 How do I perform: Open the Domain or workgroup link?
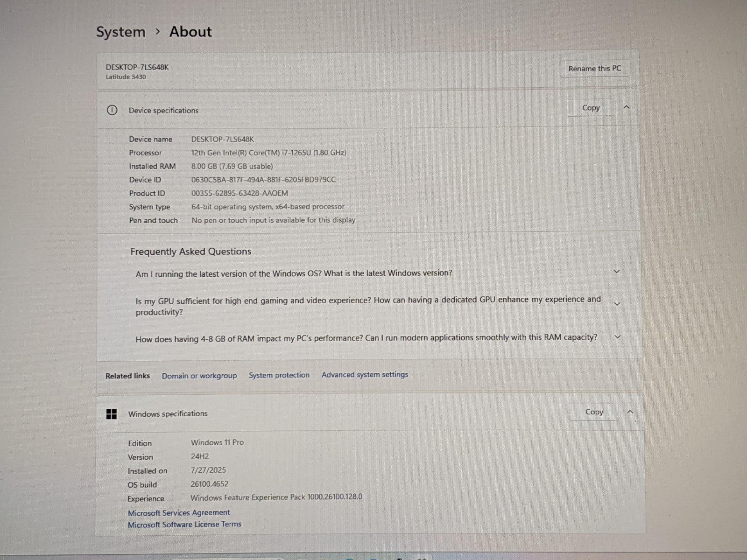tap(199, 376)
